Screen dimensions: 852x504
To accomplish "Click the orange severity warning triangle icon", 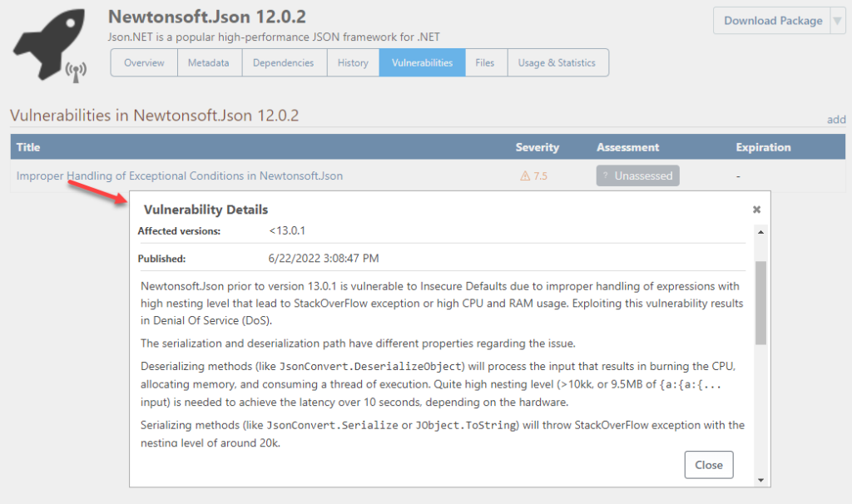I will (x=525, y=175).
